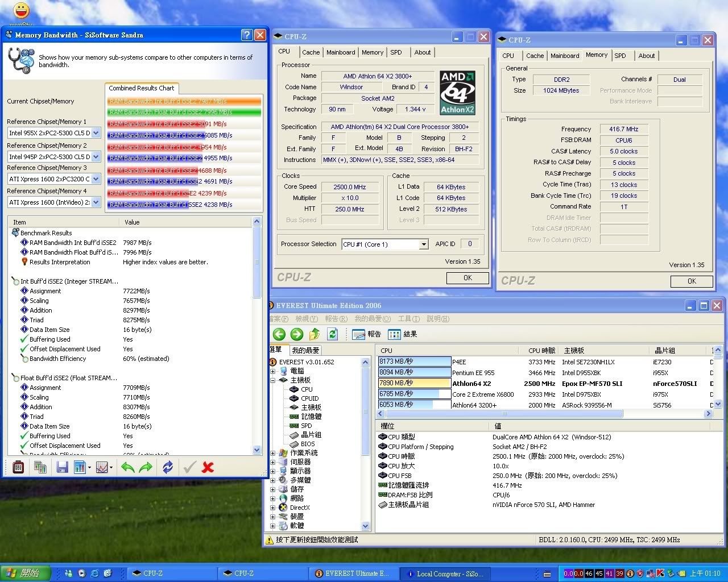Open Reference Chipset/Memory 4 dropdown
This screenshot has width=728, height=582.
click(96, 202)
